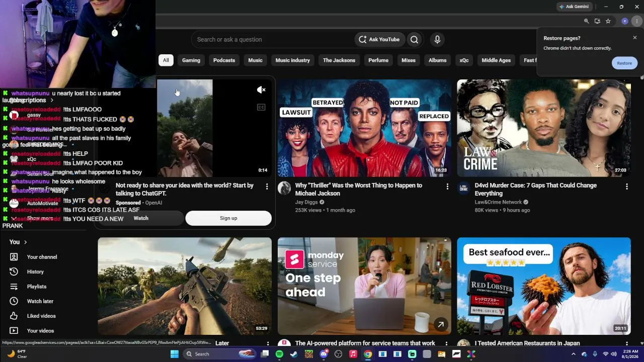Image resolution: width=644 pixels, height=362 pixels.
Task: Filter feed by Perfume chip
Action: tap(378, 60)
